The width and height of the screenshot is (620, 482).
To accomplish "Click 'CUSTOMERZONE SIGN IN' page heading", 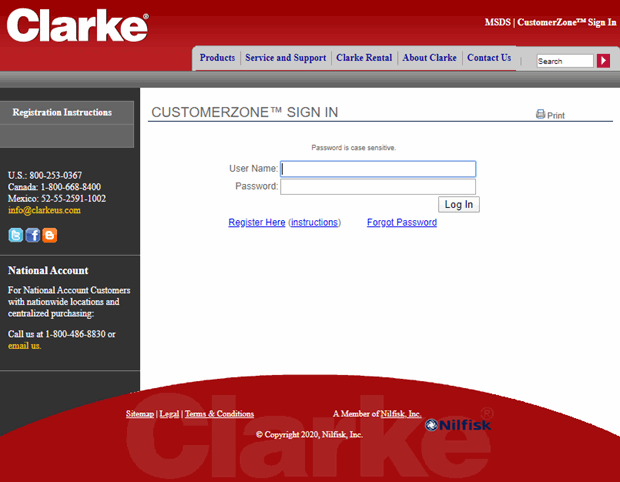I will (x=245, y=112).
